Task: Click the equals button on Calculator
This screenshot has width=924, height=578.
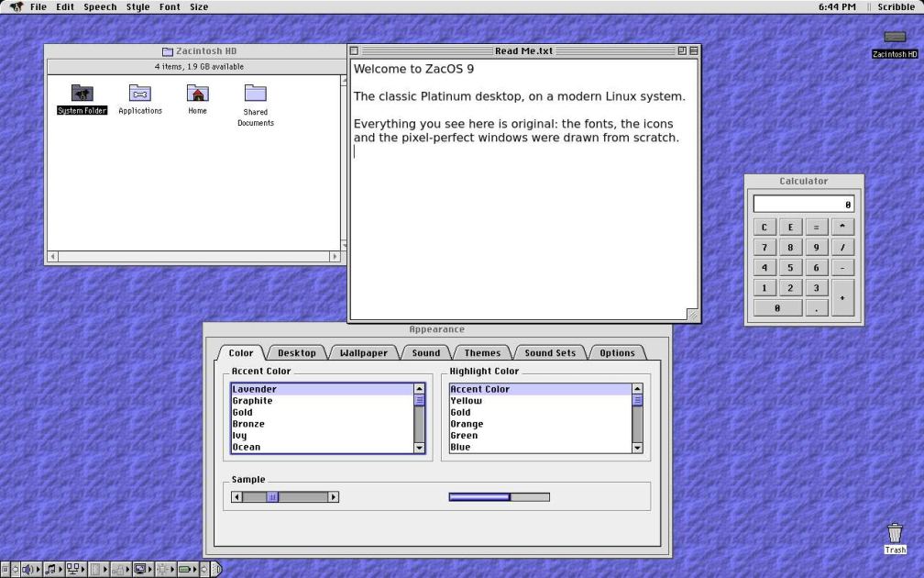Action: [x=816, y=228]
